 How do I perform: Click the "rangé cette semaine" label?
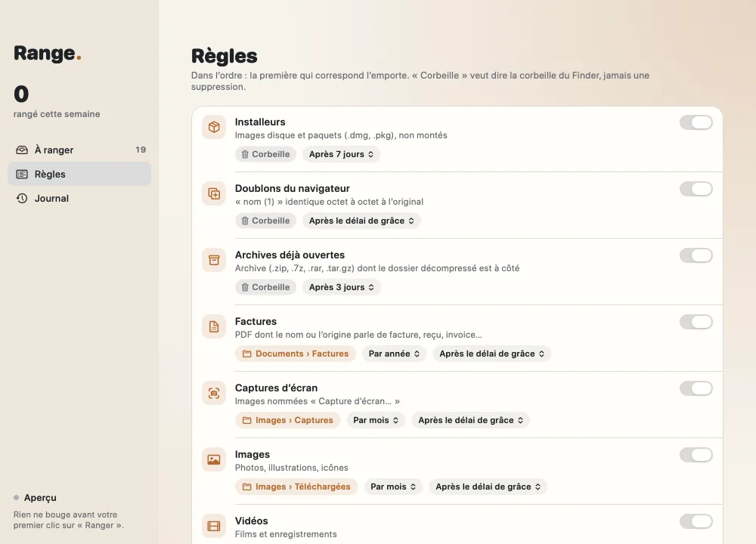coord(57,114)
